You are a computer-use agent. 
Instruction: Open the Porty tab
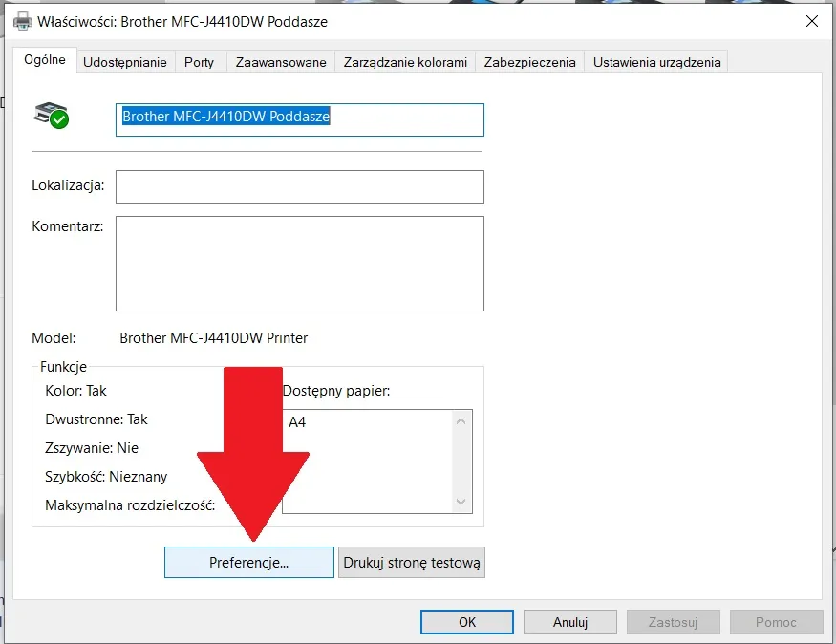pos(199,62)
